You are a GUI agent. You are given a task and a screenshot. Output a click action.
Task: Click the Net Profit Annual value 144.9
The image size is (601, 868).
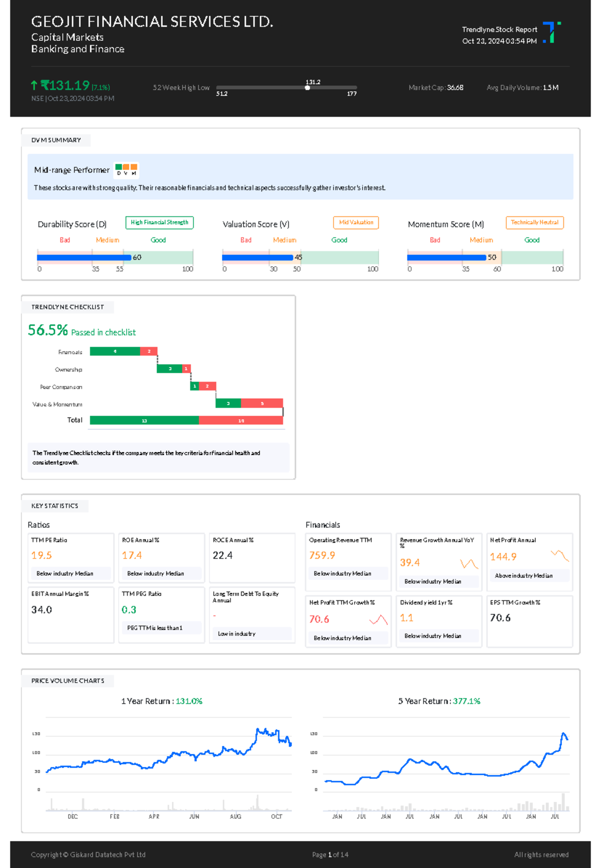503,557
